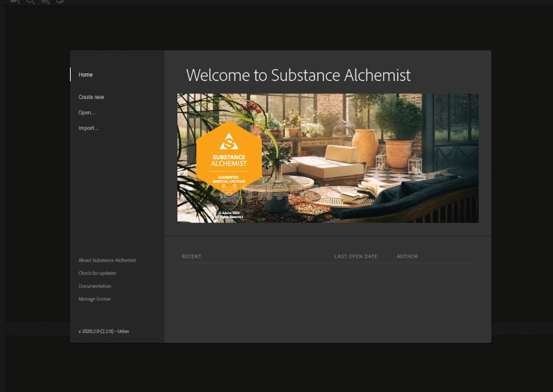Click the RECENT column header
The image size is (553, 392).
pos(191,256)
